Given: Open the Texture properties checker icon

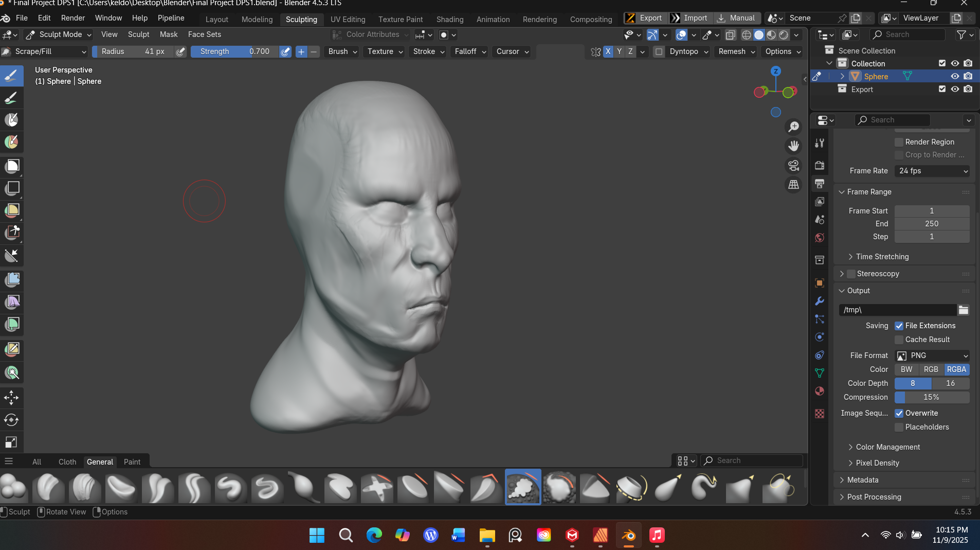Looking at the screenshot, I should 820,414.
